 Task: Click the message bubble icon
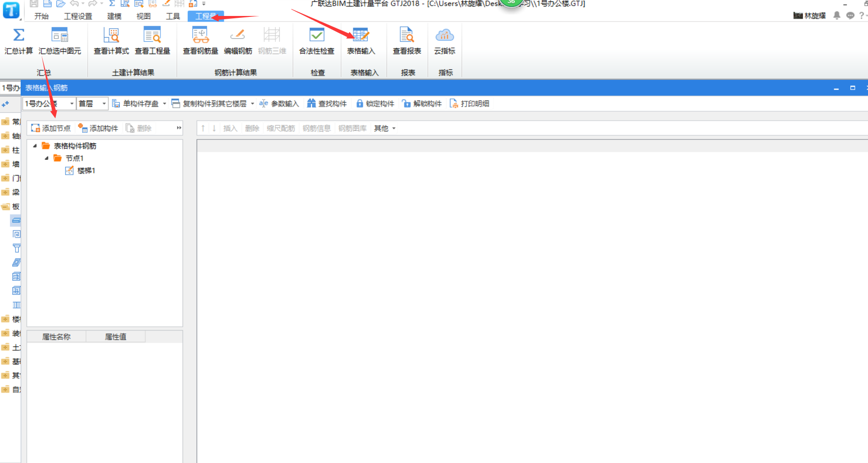pyautogui.click(x=850, y=15)
